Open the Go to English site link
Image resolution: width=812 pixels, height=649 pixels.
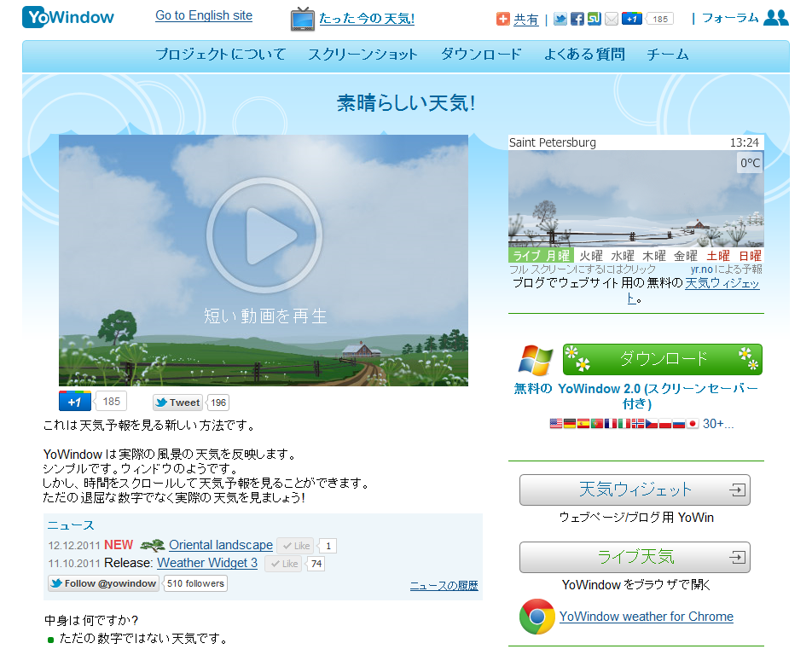203,15
